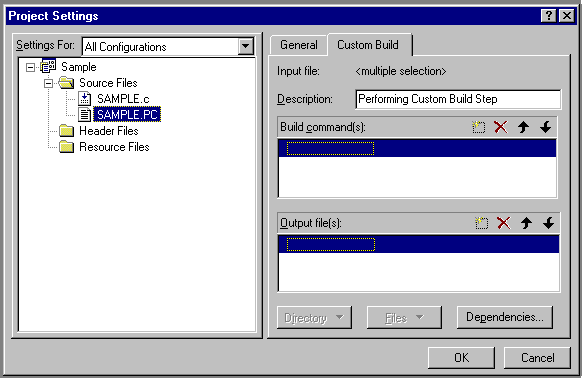Switch to the General tab
The width and height of the screenshot is (582, 378).
coord(299,45)
